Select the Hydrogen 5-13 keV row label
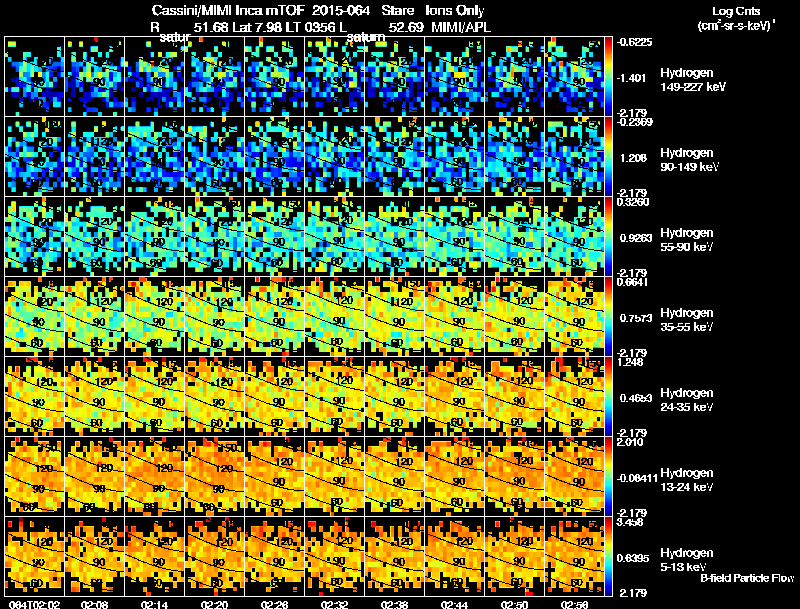The height and width of the screenshot is (609, 800). tap(687, 560)
